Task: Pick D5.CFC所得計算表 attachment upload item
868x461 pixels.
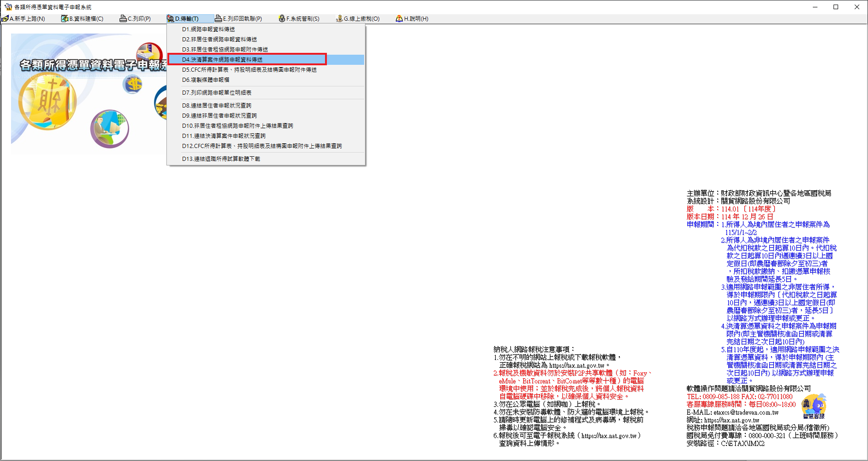Action: pyautogui.click(x=249, y=70)
